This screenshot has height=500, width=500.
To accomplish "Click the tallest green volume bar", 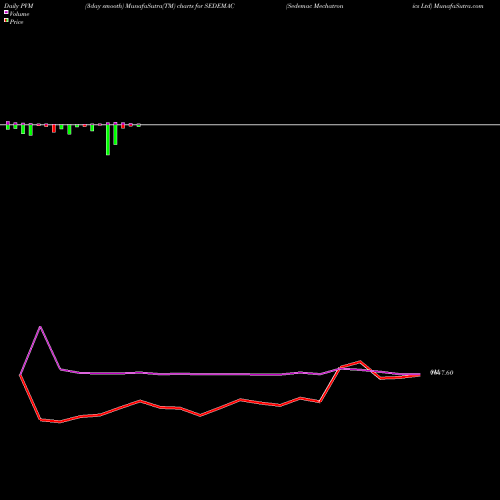I will pos(108,139).
